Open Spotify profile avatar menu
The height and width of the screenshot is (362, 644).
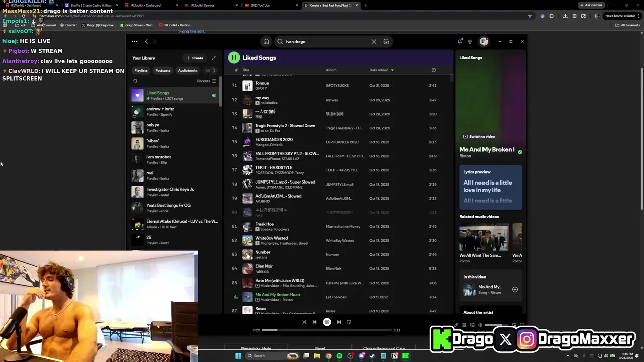pos(484,42)
